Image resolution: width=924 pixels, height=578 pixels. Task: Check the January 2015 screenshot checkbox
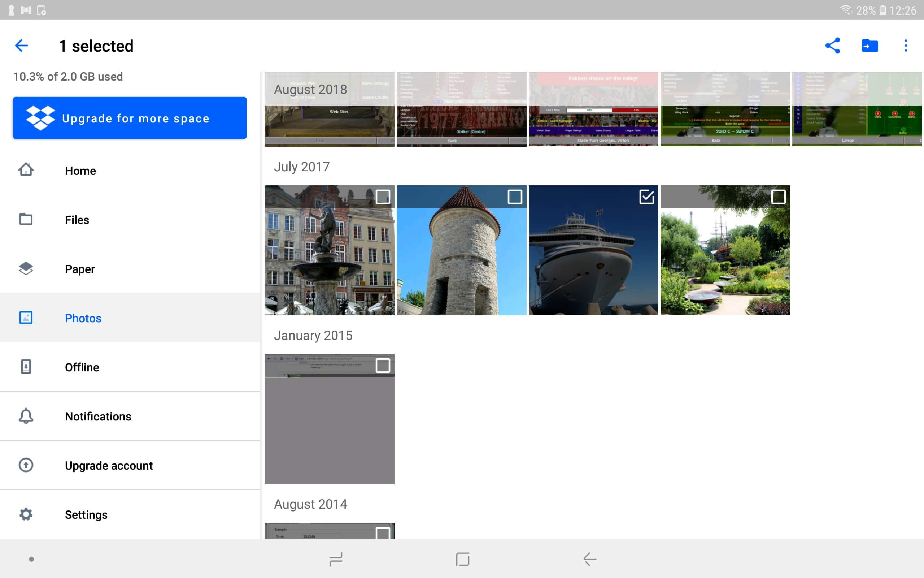[383, 366]
